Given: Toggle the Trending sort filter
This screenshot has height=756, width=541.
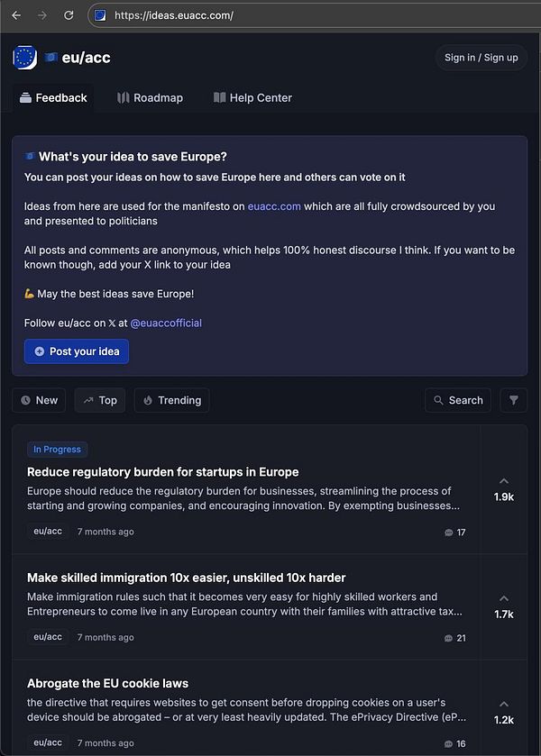Looking at the screenshot, I should pyautogui.click(x=171, y=399).
